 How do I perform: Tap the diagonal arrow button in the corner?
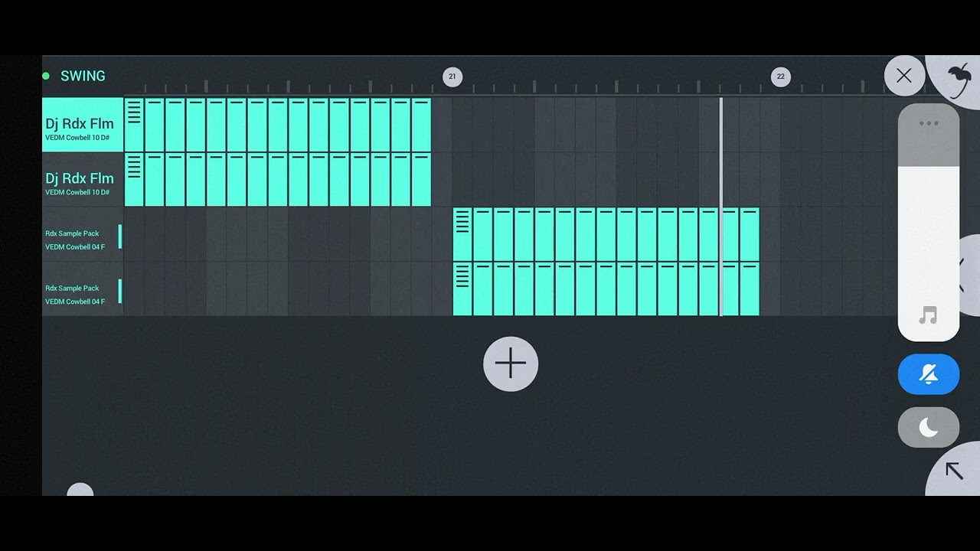pos(954,471)
